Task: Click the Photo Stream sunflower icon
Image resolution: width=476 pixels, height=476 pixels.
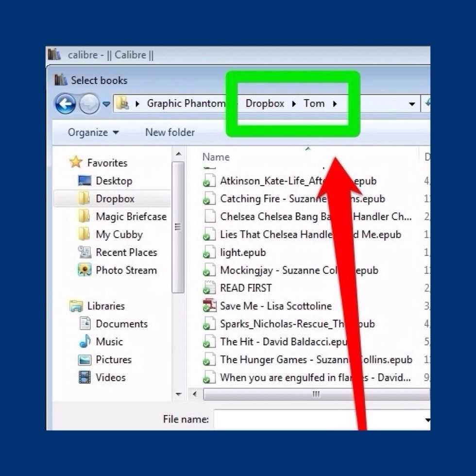Action: pyautogui.click(x=85, y=270)
